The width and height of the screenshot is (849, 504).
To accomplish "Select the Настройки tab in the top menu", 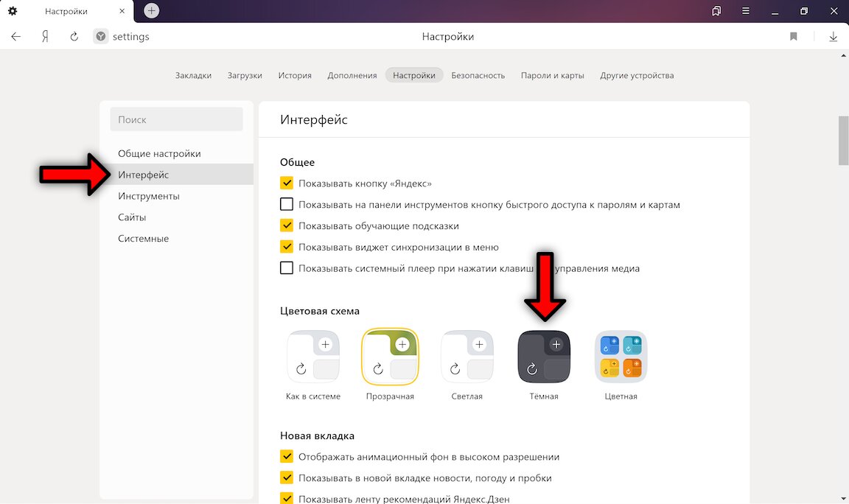I will pos(414,75).
